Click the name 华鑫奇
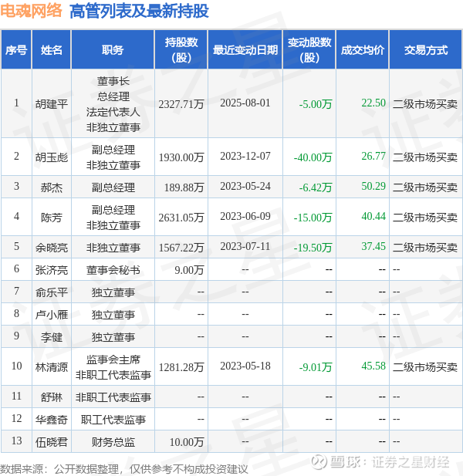The height and width of the screenshot is (476, 463). tap(52, 420)
